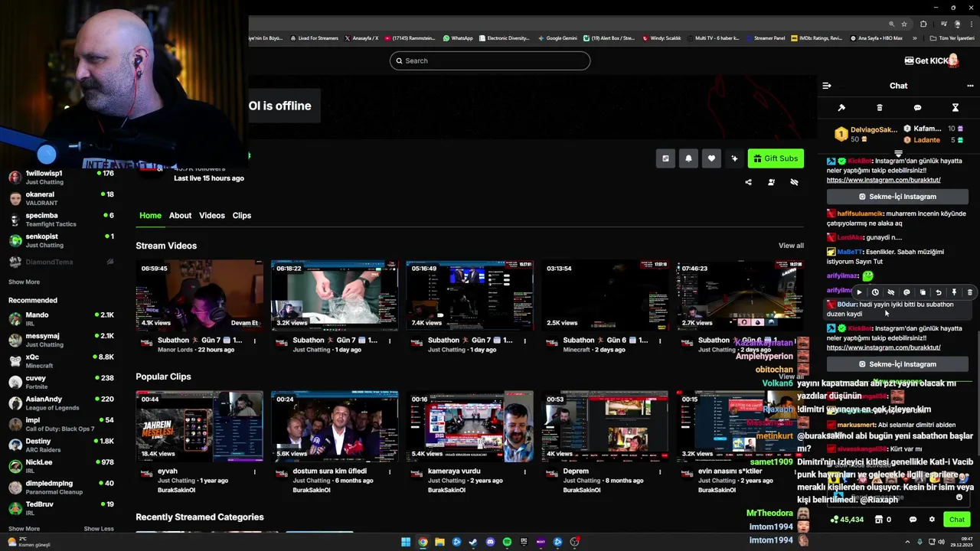Toggle the notification bell for this channel
The image size is (980, 551).
point(688,158)
